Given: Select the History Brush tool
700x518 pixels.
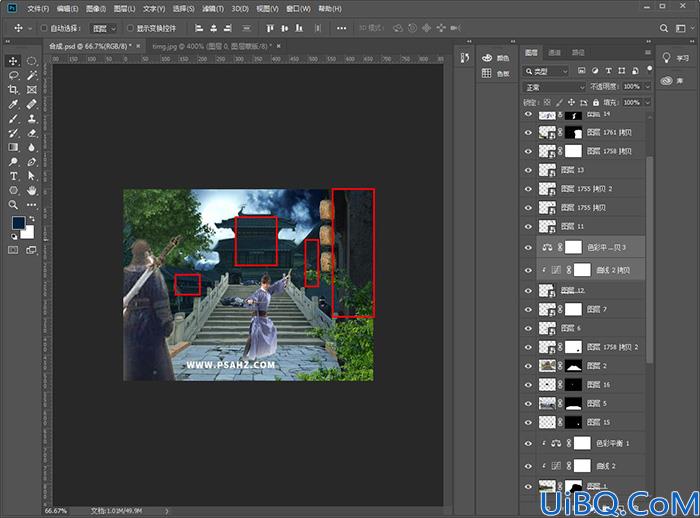Looking at the screenshot, I should point(13,133).
